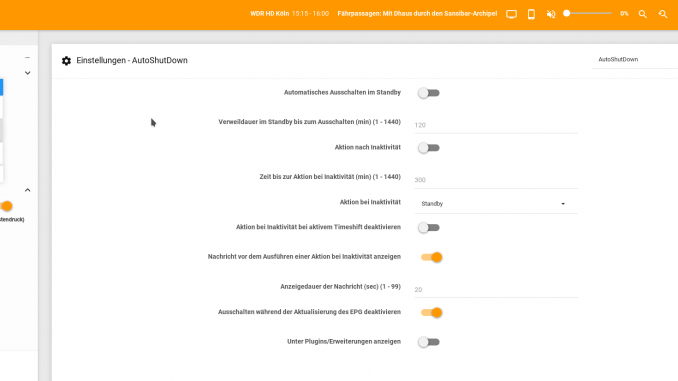This screenshot has width=678, height=381.
Task: Enable Automatisches Ausschalten im Standby toggle
Action: click(429, 93)
